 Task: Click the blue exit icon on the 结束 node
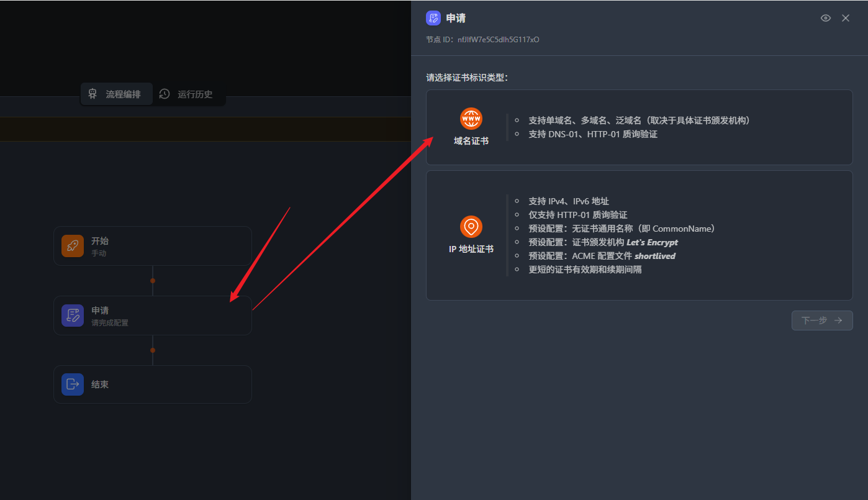pyautogui.click(x=73, y=384)
